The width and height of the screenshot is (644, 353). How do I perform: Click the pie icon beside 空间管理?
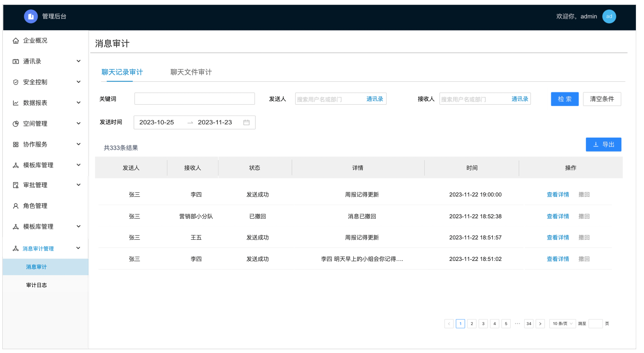coord(16,124)
